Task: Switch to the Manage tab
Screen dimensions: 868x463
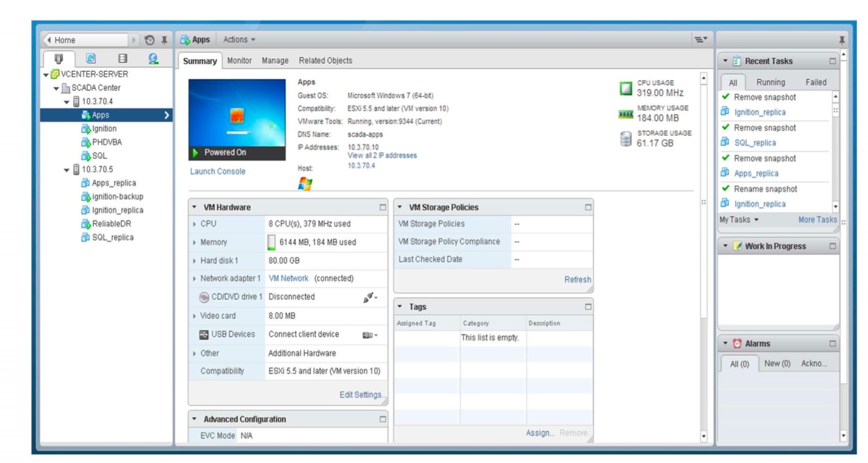Action: click(x=275, y=60)
